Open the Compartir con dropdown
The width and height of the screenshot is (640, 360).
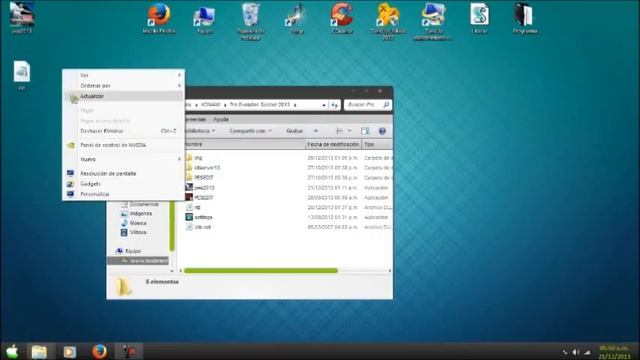pyautogui.click(x=250, y=131)
